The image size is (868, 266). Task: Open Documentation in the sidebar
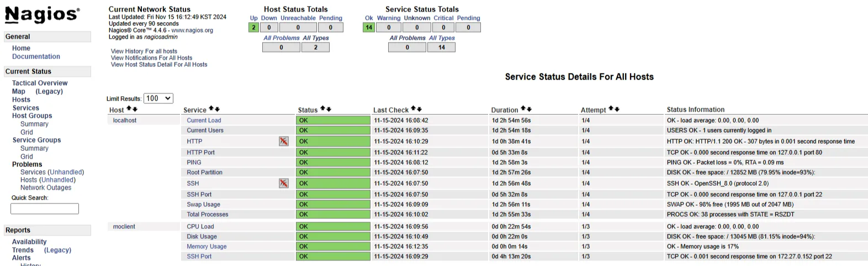[36, 56]
